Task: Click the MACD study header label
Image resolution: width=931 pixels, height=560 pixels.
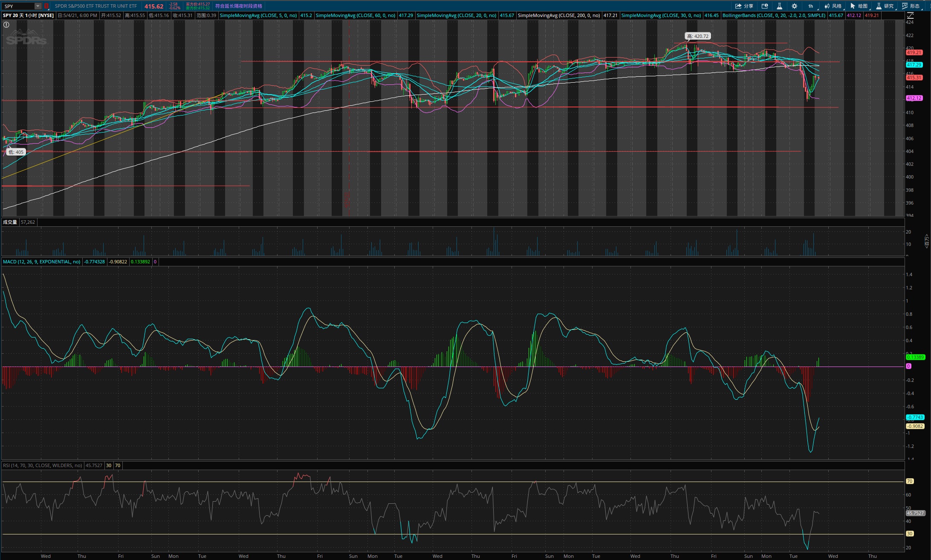Action: point(41,262)
